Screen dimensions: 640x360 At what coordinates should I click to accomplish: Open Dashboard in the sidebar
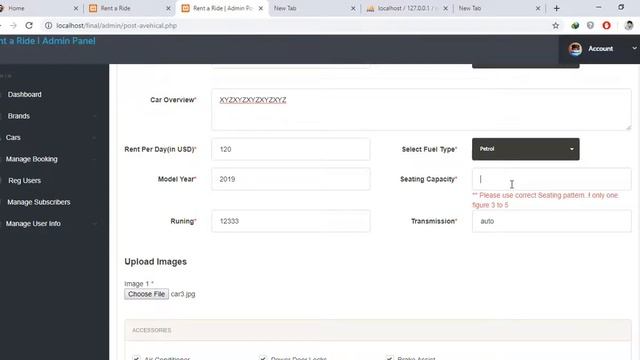point(24,94)
